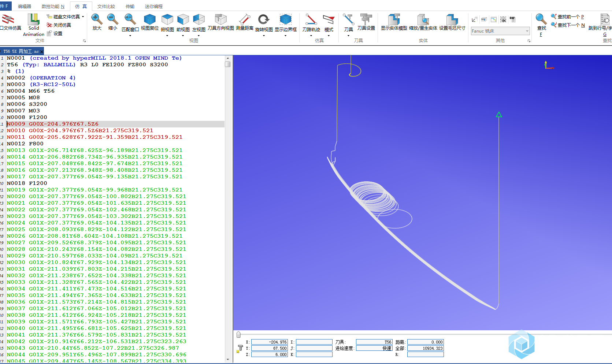Expand the 磁盘文件仿真 dropdown arrow
Screen dimensions: 612x364
click(83, 17)
